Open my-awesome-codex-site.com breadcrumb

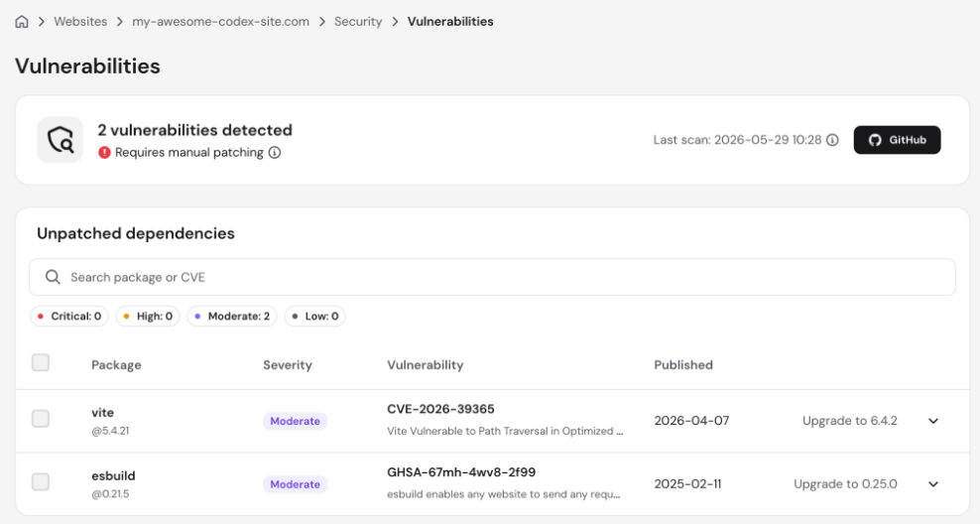point(220,21)
